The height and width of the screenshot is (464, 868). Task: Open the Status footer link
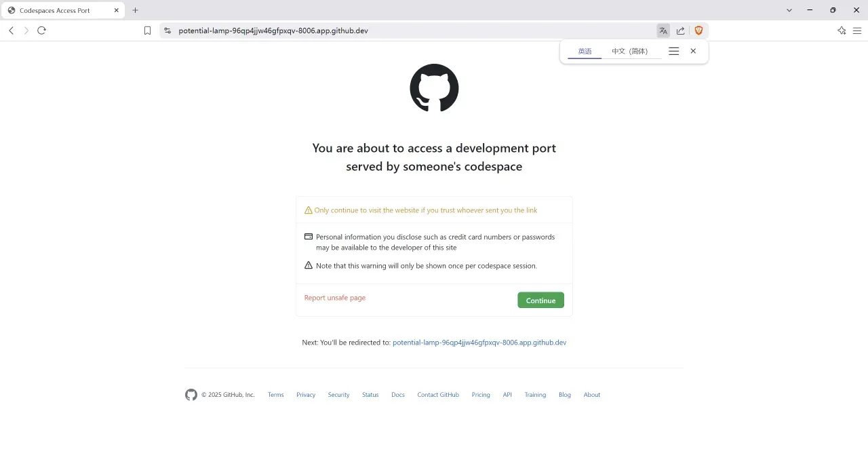coord(370,395)
